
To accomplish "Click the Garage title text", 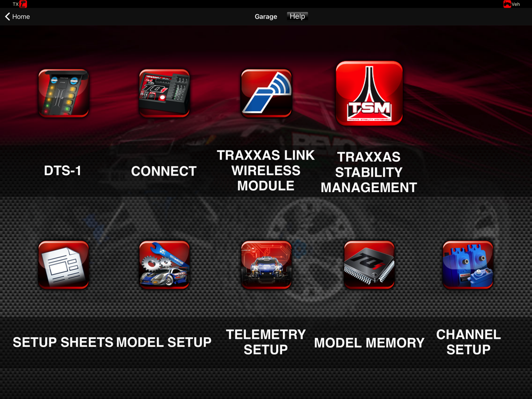I will pyautogui.click(x=265, y=16).
